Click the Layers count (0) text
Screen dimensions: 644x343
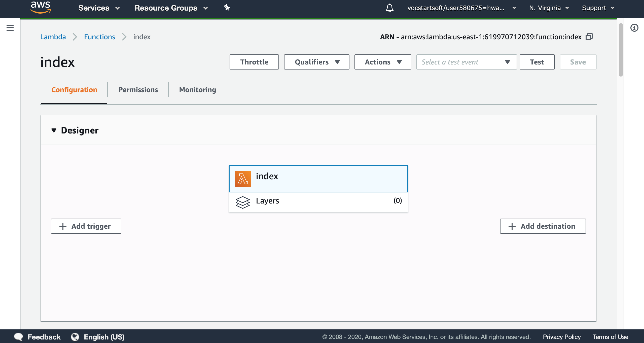pyautogui.click(x=398, y=201)
